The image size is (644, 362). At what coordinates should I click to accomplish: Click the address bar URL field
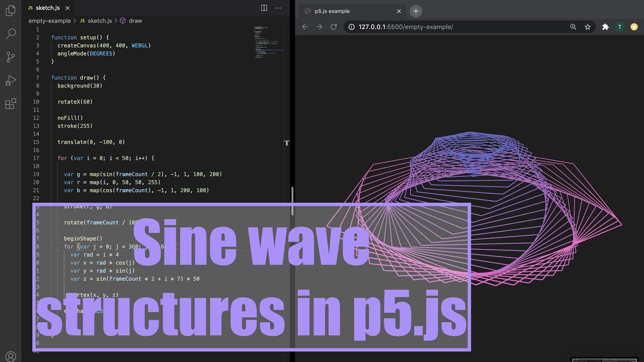point(469,27)
